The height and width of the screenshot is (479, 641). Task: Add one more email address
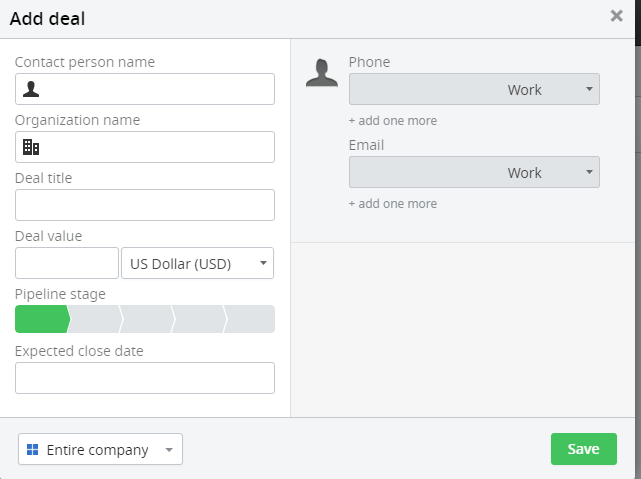tap(393, 204)
